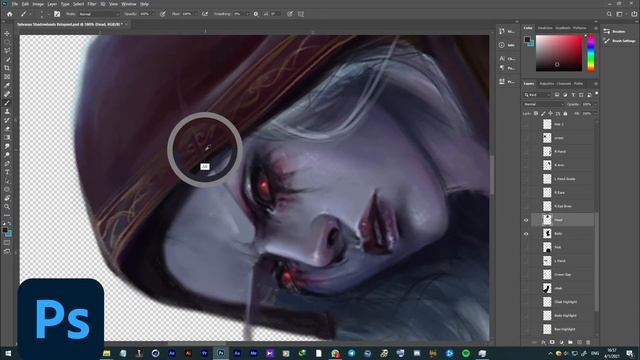Toggle pressure for brush size
Screen dimensions: 640x360
(x=290, y=14)
